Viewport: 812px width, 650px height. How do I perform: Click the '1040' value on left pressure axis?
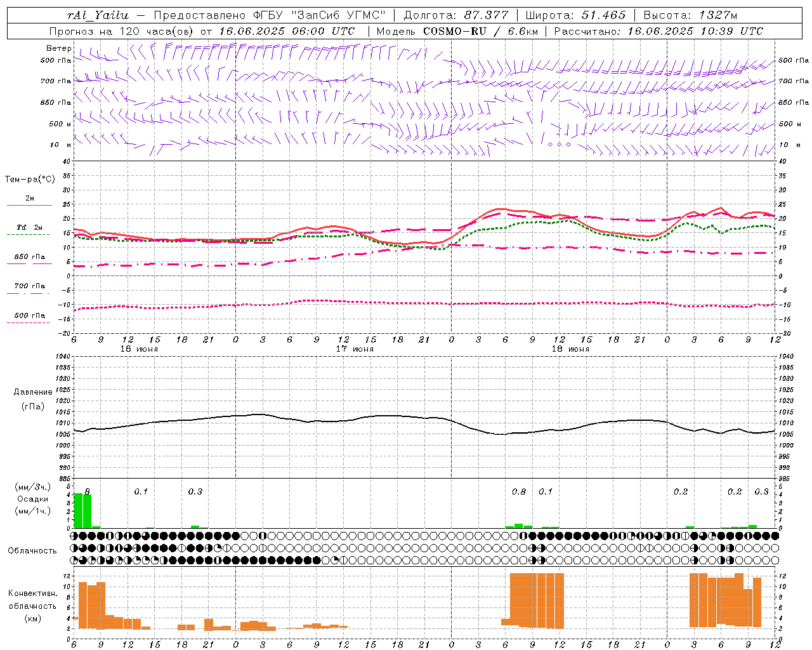tap(62, 356)
